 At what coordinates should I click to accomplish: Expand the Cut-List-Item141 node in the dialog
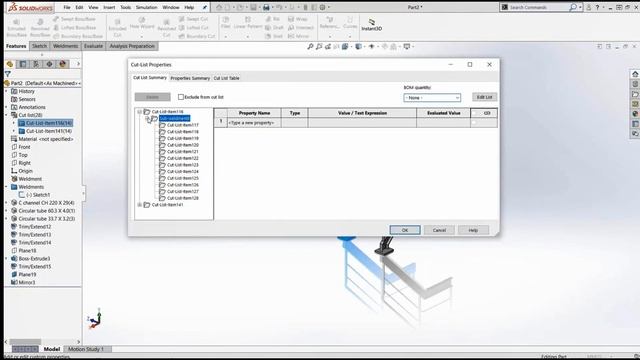140,204
